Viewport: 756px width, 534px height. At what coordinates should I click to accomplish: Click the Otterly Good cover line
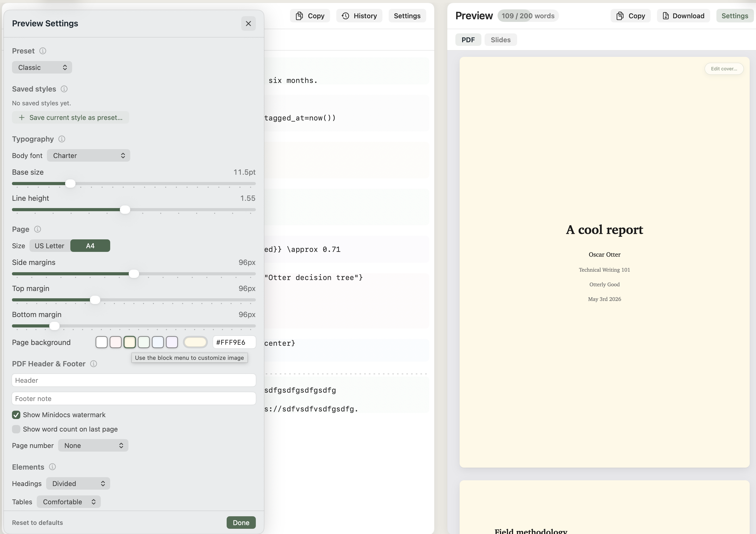[x=605, y=284]
